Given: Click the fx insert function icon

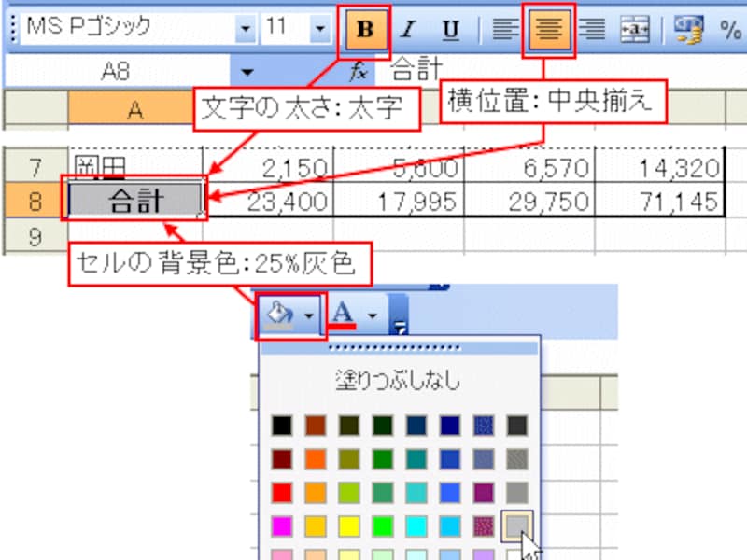Looking at the screenshot, I should tap(359, 72).
